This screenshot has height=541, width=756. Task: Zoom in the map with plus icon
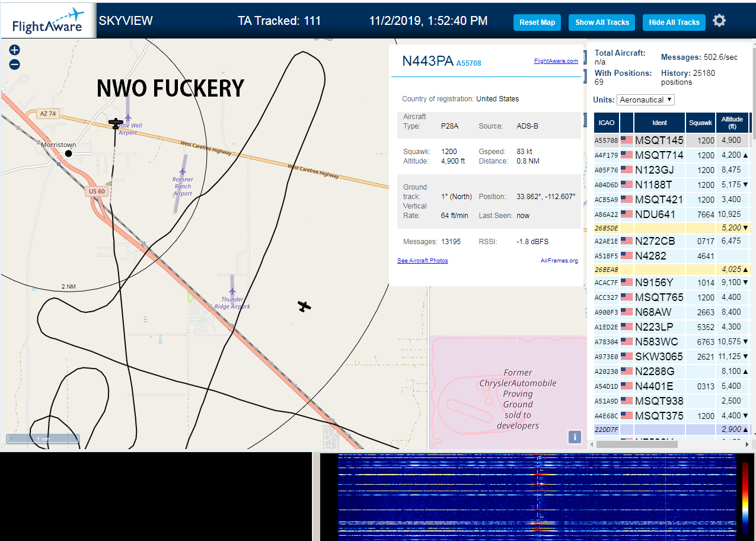(x=15, y=50)
